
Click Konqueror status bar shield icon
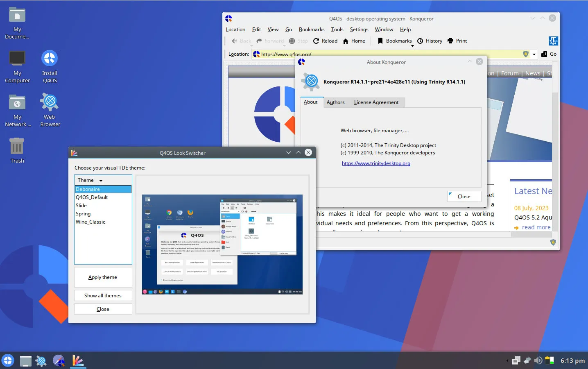point(553,242)
